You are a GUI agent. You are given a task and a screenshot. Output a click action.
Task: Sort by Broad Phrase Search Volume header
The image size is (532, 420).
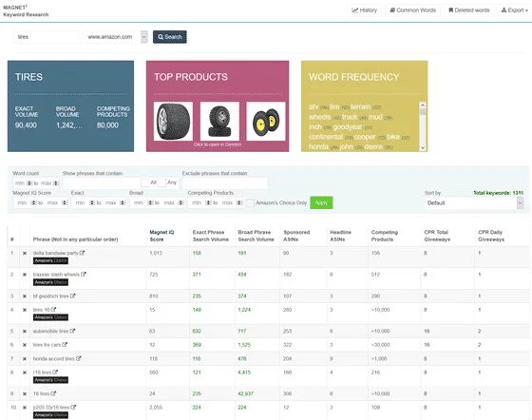(256, 236)
